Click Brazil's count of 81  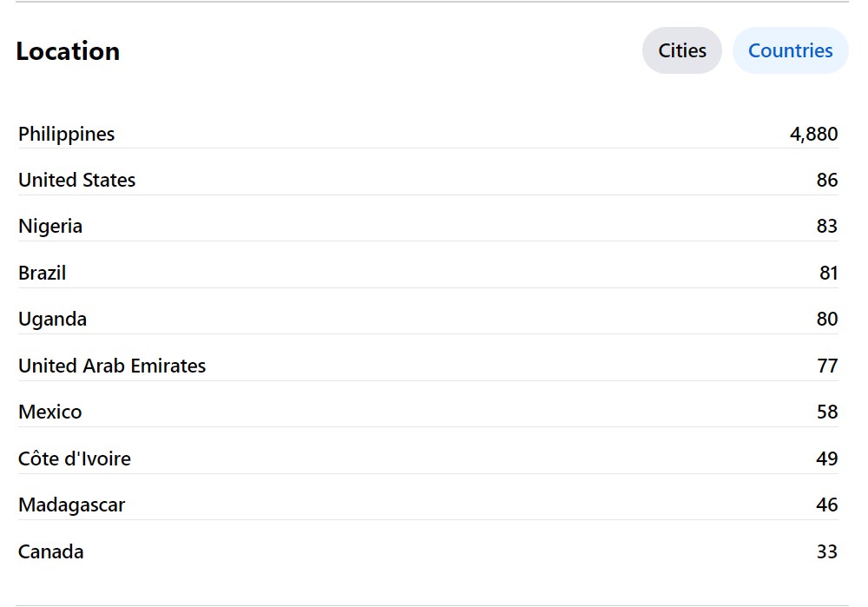point(828,273)
